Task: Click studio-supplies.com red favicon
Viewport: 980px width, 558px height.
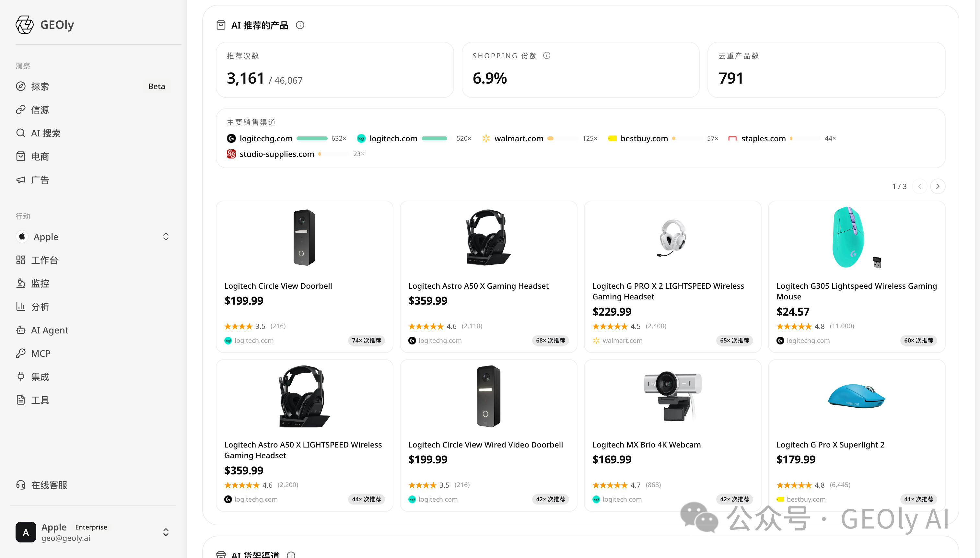Action: pyautogui.click(x=231, y=154)
